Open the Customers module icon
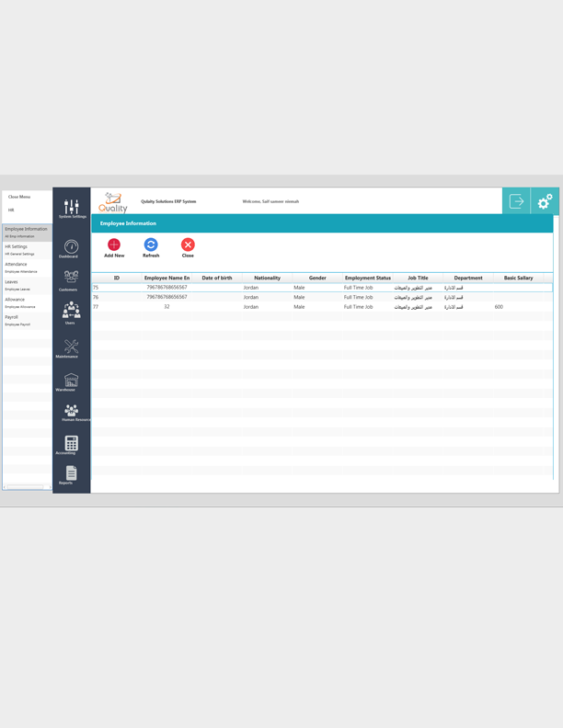The height and width of the screenshot is (728, 563). 71,278
